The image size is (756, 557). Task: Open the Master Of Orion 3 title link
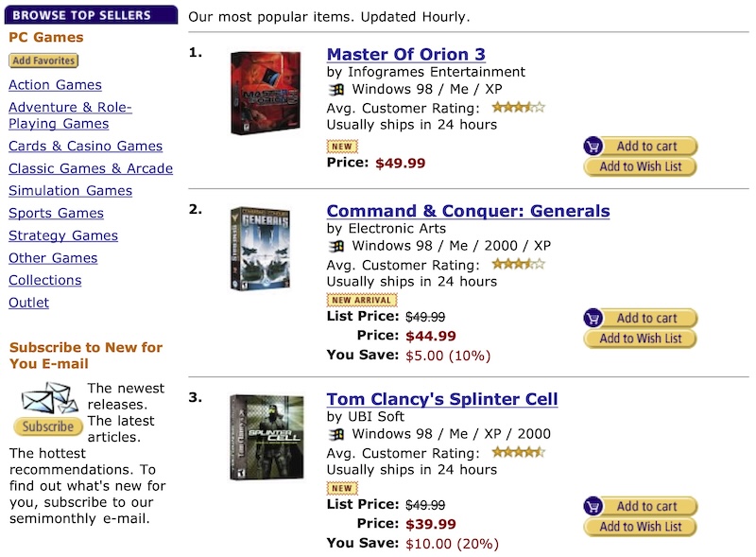[405, 54]
